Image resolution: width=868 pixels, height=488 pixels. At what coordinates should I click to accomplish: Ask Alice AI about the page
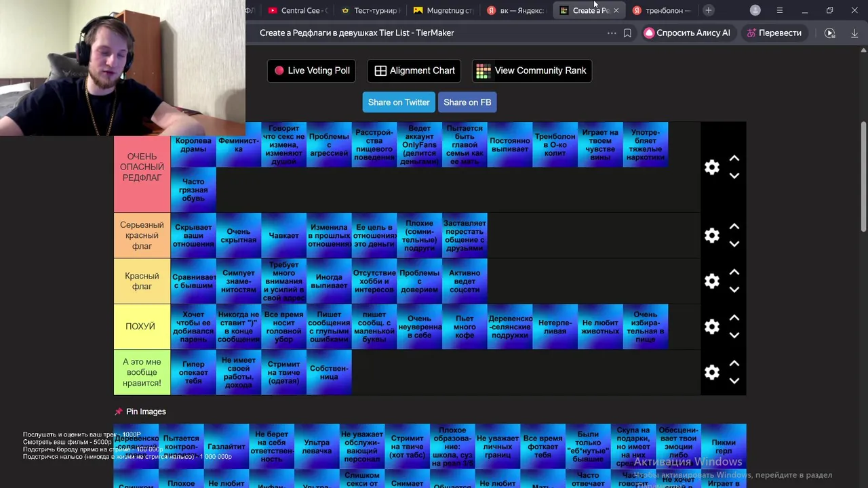(688, 33)
